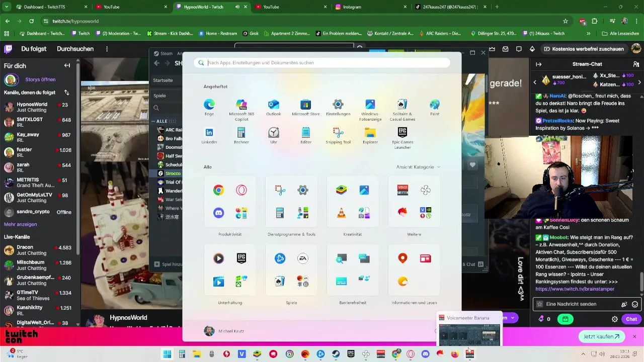Open Solitaire & Casual Games
Image resolution: width=644 pixels, height=362 pixels.
pos(403,110)
